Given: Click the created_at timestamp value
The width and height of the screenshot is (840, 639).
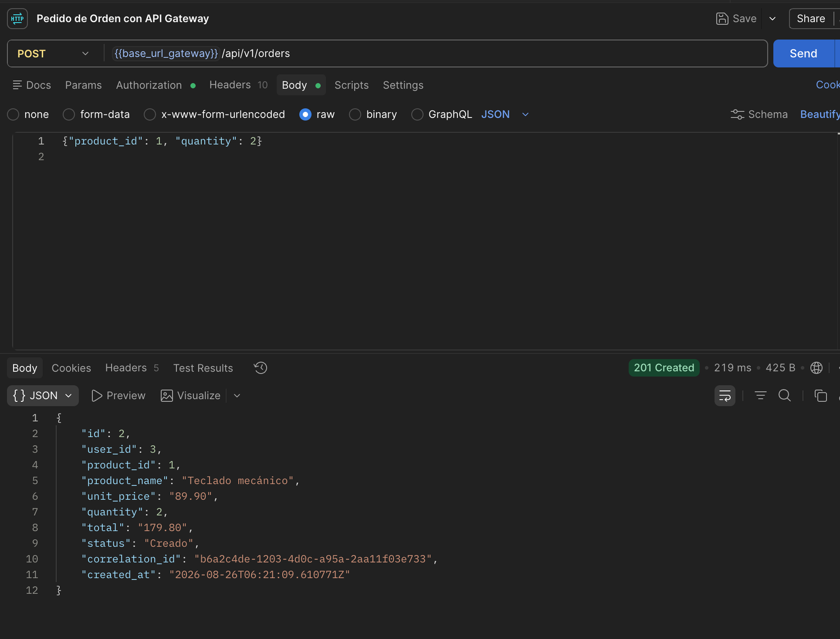Looking at the screenshot, I should [259, 575].
